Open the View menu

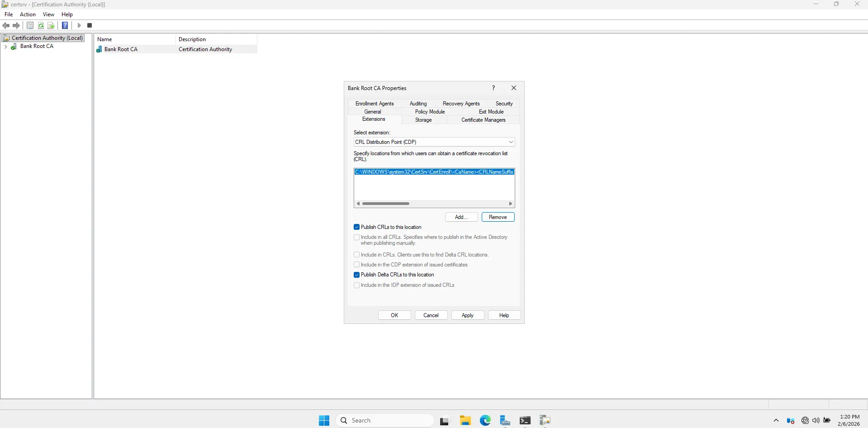pyautogui.click(x=48, y=14)
